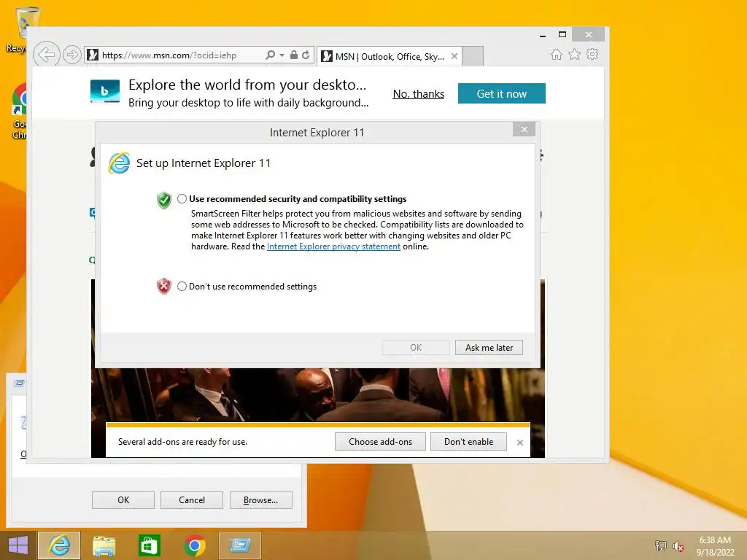747x560 pixels.
Task: Select 'Use recommended security and compatibility settings'
Action: (x=182, y=199)
